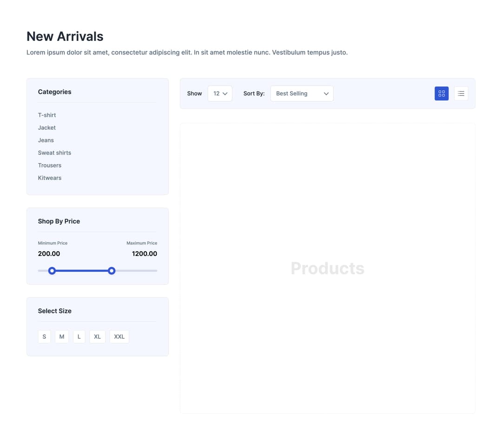Click the maximum price slider handle
Image resolution: width=502 pixels, height=448 pixels.
[x=112, y=271]
